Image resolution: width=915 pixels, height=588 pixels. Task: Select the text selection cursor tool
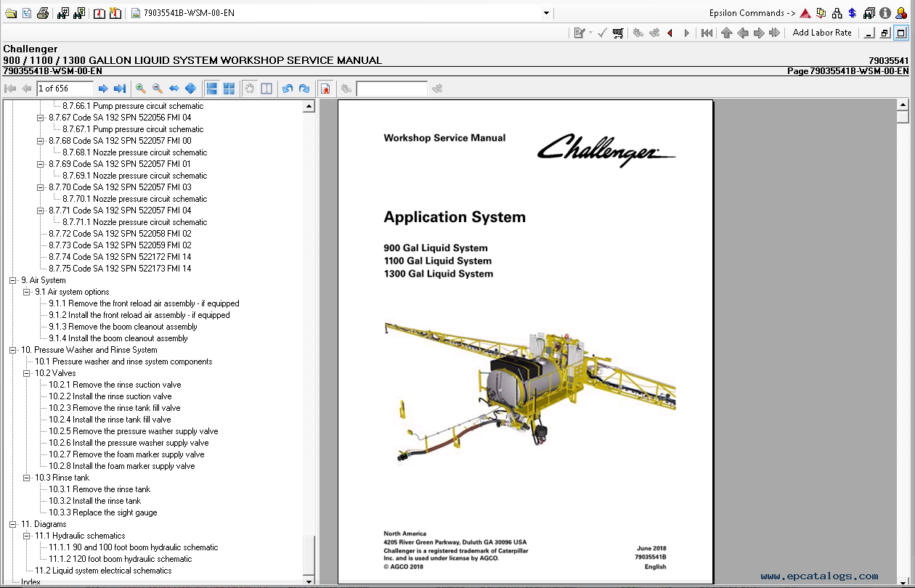coord(267,89)
